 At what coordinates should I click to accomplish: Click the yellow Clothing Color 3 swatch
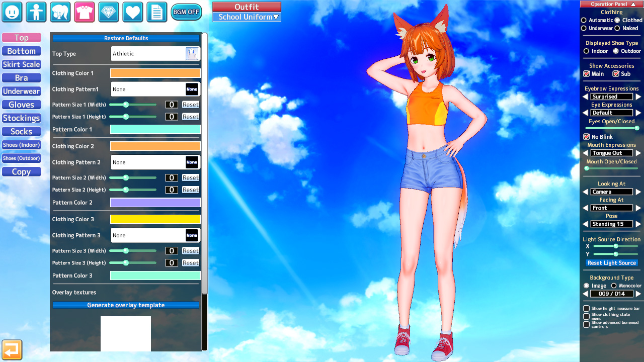click(155, 219)
